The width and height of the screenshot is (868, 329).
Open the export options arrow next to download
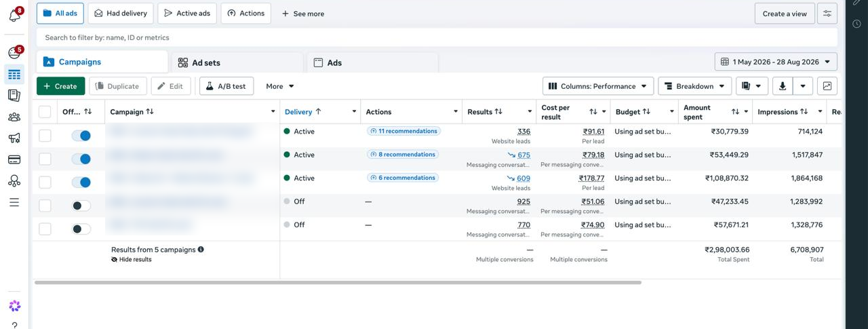click(803, 86)
